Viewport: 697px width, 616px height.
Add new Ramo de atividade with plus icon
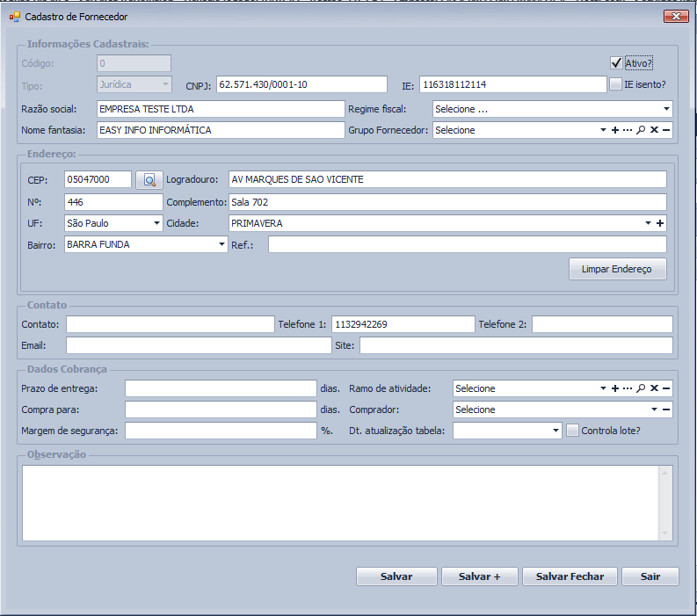coord(615,388)
